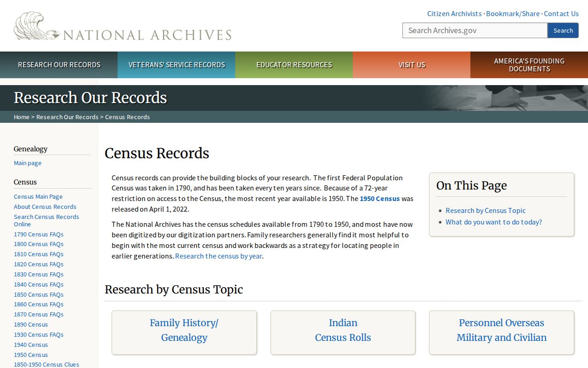The width and height of the screenshot is (588, 368).
Task: Open the Bookmark/Share link
Action: (513, 14)
